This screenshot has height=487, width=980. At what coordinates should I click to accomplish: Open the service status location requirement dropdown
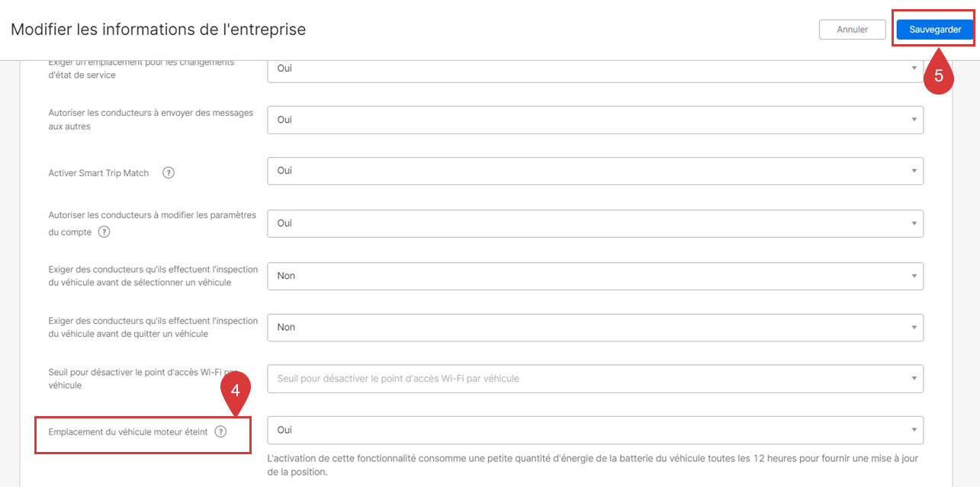595,69
